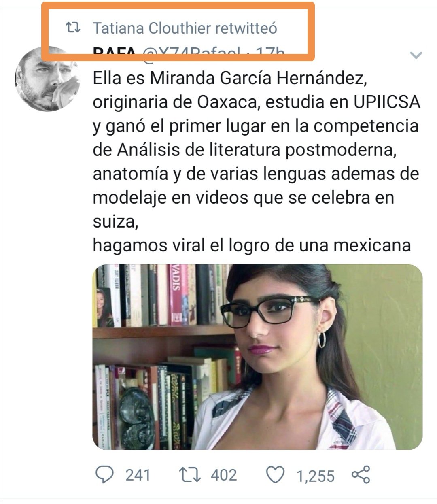
Task: Open the attached photo of the woman with glasses
Action: (x=257, y=357)
